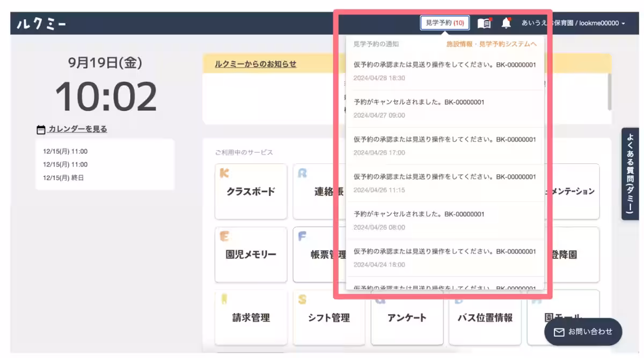Open the 園児メモリー service tile
Screen dimensions: 644x358
pos(251,255)
